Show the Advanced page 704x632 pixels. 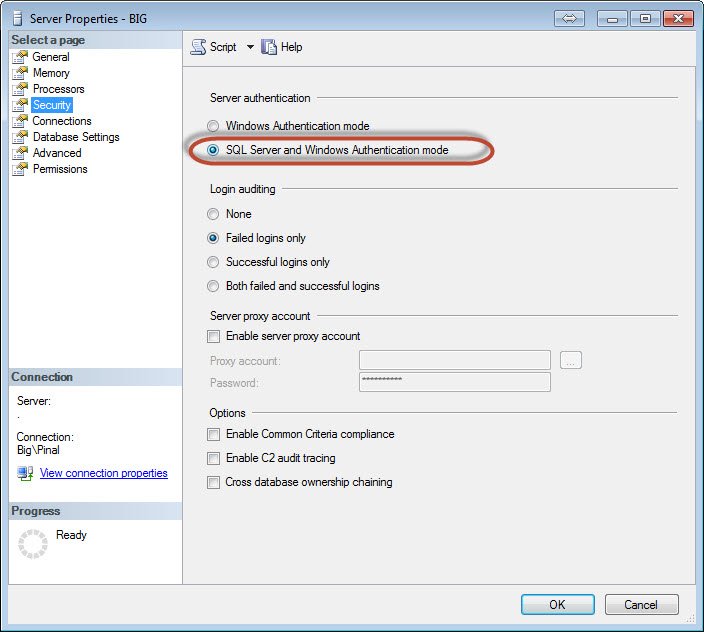[x=57, y=153]
